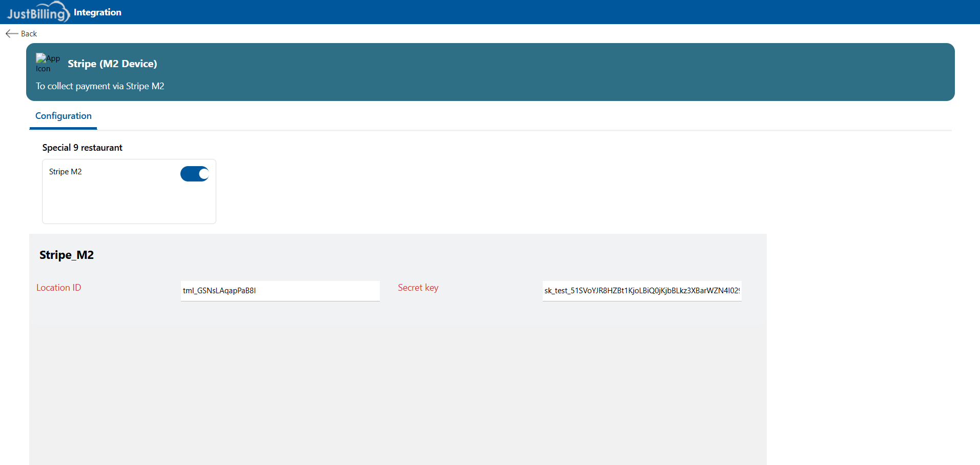Screen dimensions: 980x465
Task: Select the Stripe (M2 Device) heading
Action: point(112,64)
